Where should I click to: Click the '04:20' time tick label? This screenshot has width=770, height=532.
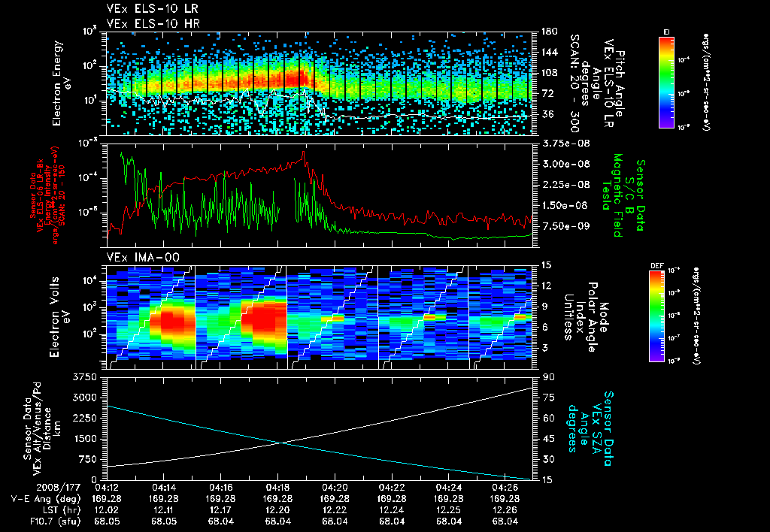(335, 488)
